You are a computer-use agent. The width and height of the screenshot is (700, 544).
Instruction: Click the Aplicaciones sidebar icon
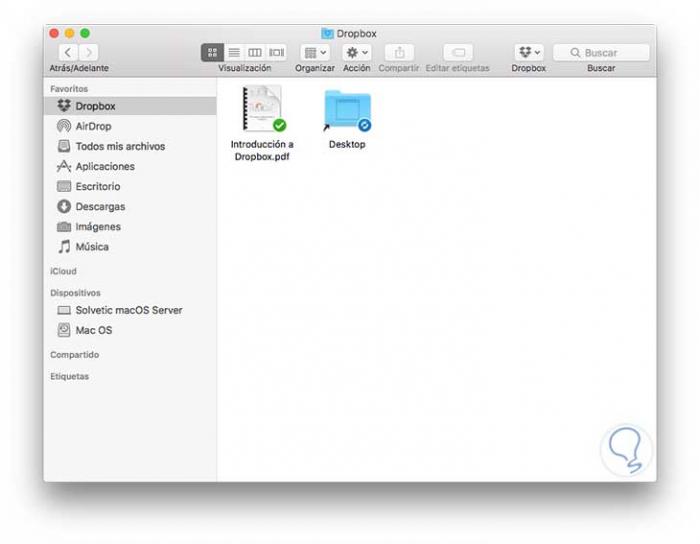click(x=64, y=166)
